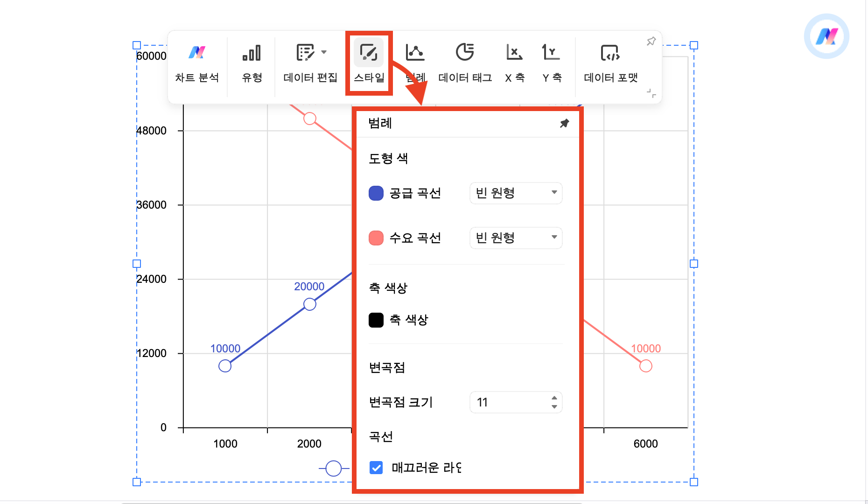868x504 pixels.
Task: Click the Y-axis label 24000
Action: (151, 279)
